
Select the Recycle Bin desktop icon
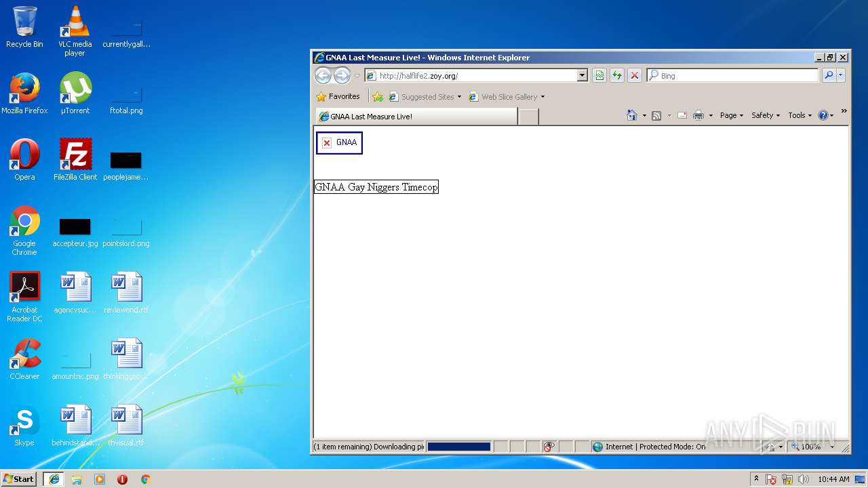pyautogui.click(x=24, y=27)
